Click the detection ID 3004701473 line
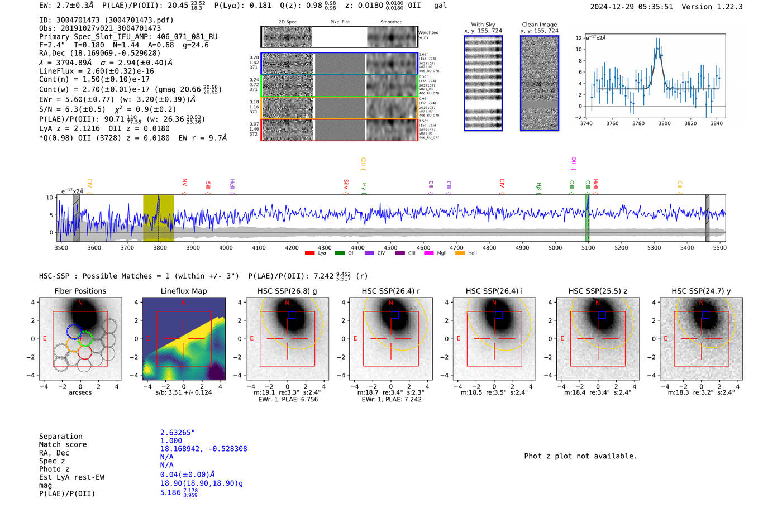The height and width of the screenshot is (532, 782). (x=106, y=20)
